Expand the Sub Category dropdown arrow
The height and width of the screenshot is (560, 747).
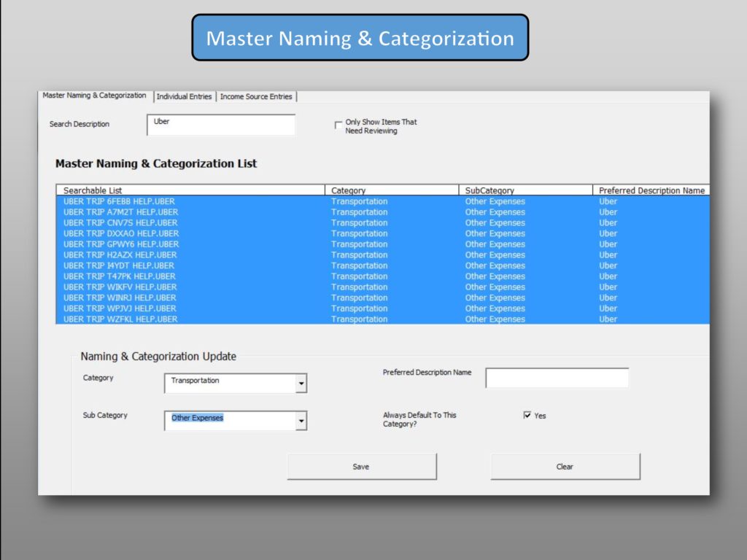[301, 421]
